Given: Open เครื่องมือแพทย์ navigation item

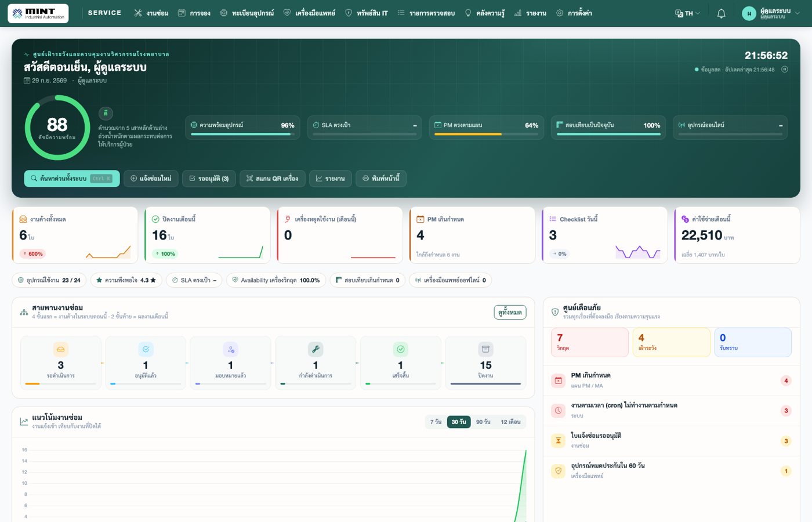Looking at the screenshot, I should (309, 13).
